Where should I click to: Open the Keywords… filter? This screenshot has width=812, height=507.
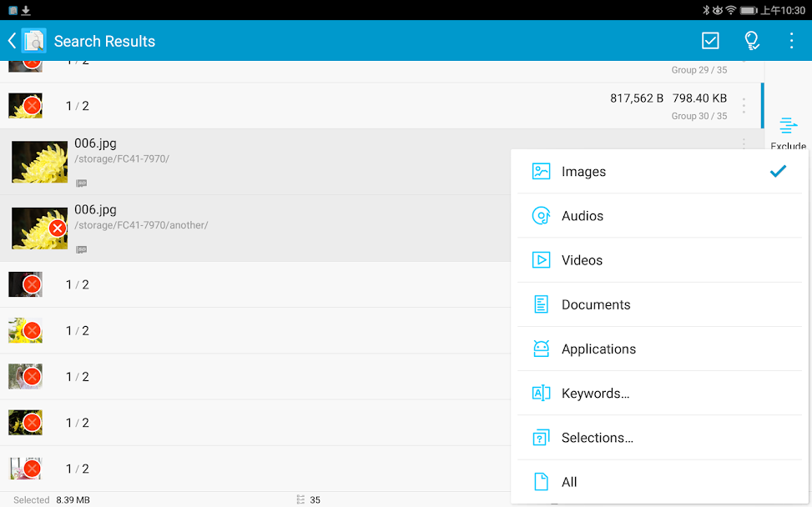(595, 394)
